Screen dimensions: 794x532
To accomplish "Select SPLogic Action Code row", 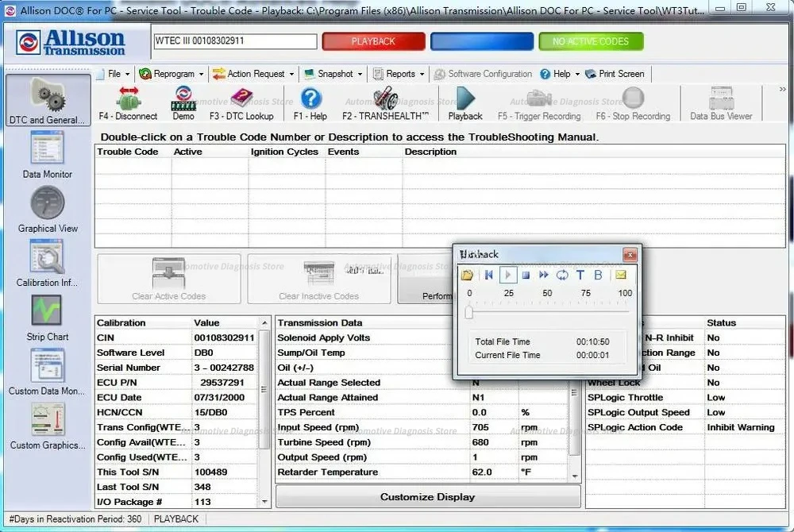I will (x=684, y=428).
